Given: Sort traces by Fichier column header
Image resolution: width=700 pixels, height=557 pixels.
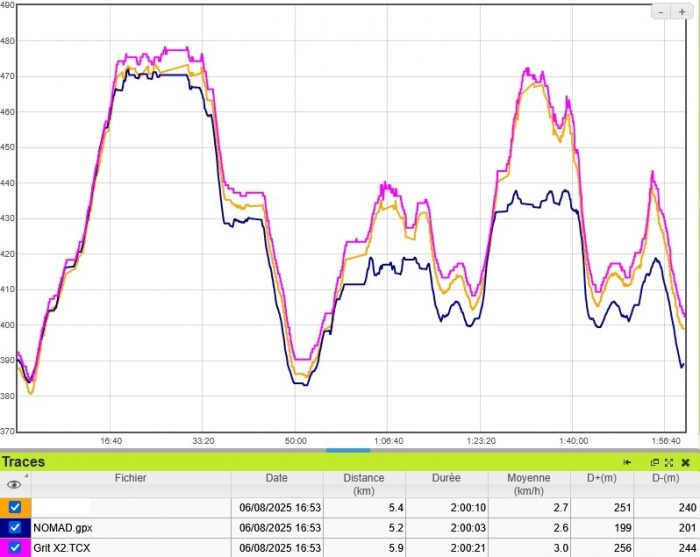Looking at the screenshot, I should pos(130,478).
